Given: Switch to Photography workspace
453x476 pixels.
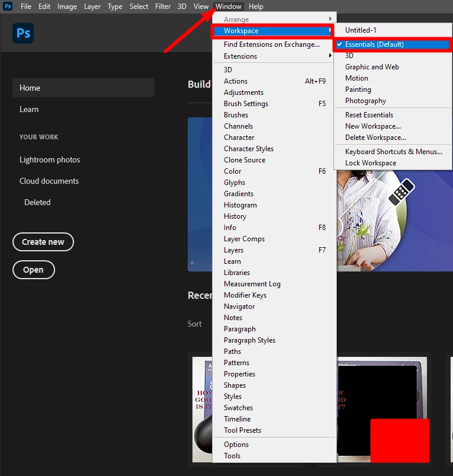Looking at the screenshot, I should 393,101.
